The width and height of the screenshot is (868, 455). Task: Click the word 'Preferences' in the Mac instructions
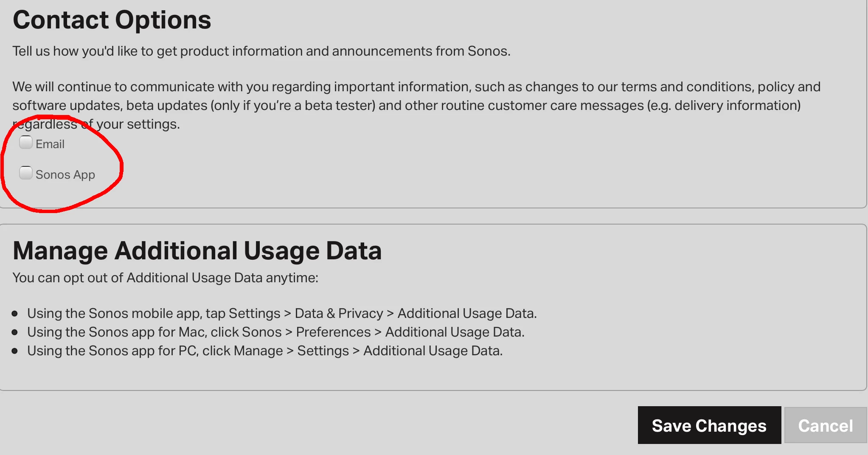pos(333,332)
